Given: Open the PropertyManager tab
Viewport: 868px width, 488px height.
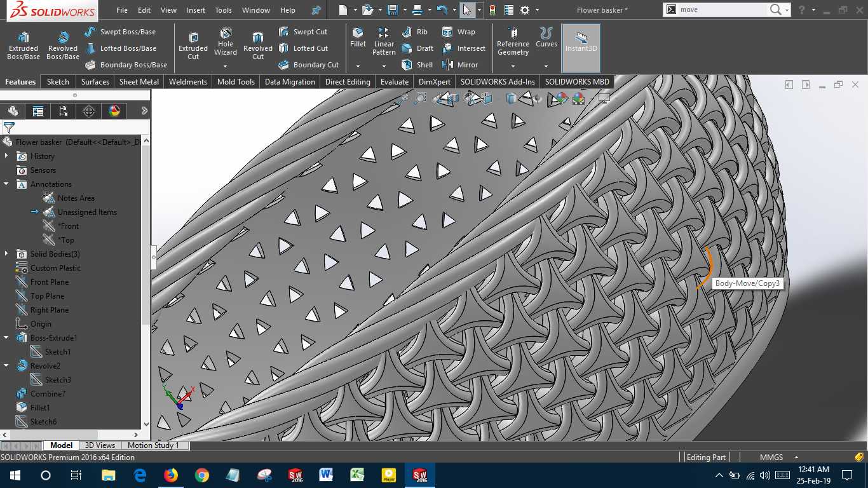Looking at the screenshot, I should tap(38, 111).
